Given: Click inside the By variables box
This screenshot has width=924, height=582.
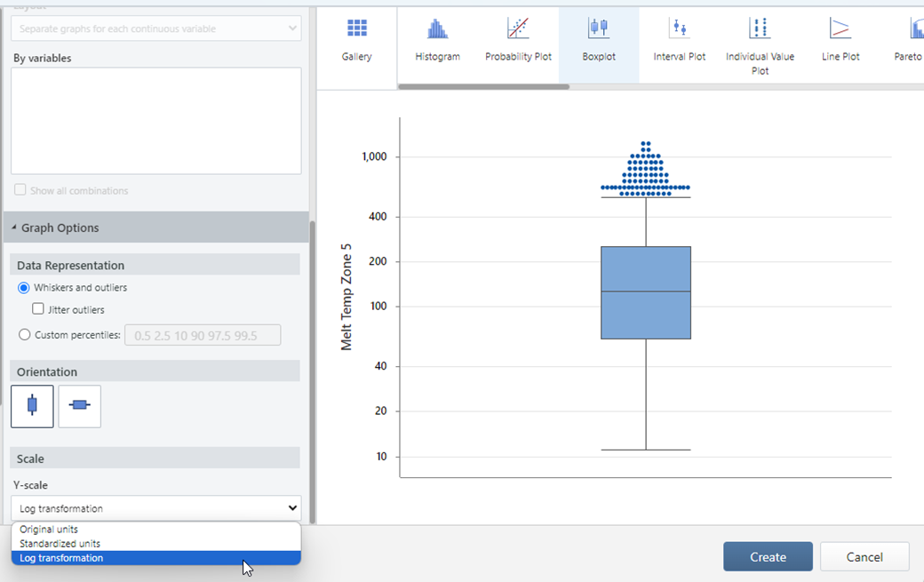Looking at the screenshot, I should pyautogui.click(x=155, y=120).
